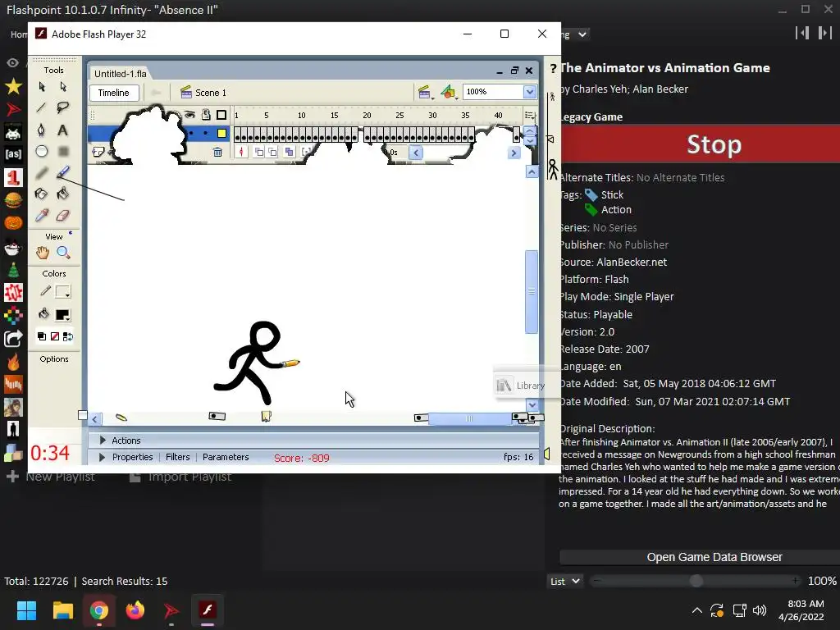840x630 pixels.
Task: Toggle the No Color button
Action: click(x=55, y=336)
